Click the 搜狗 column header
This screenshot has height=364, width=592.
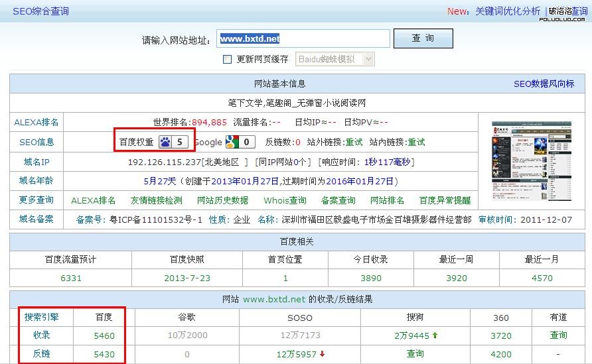pyautogui.click(x=415, y=317)
